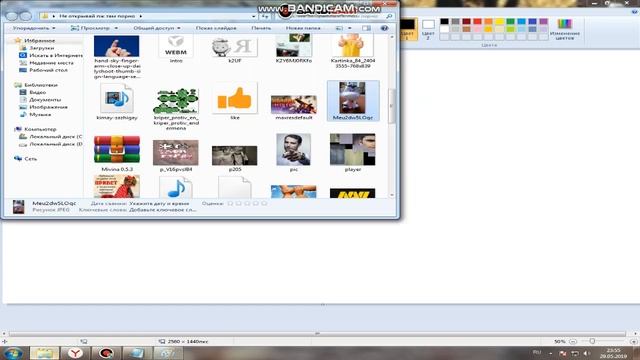Image resolution: width=640 pixels, height=360 pixels.
Task: Click the refresh button beside address bar
Action: coord(265,16)
